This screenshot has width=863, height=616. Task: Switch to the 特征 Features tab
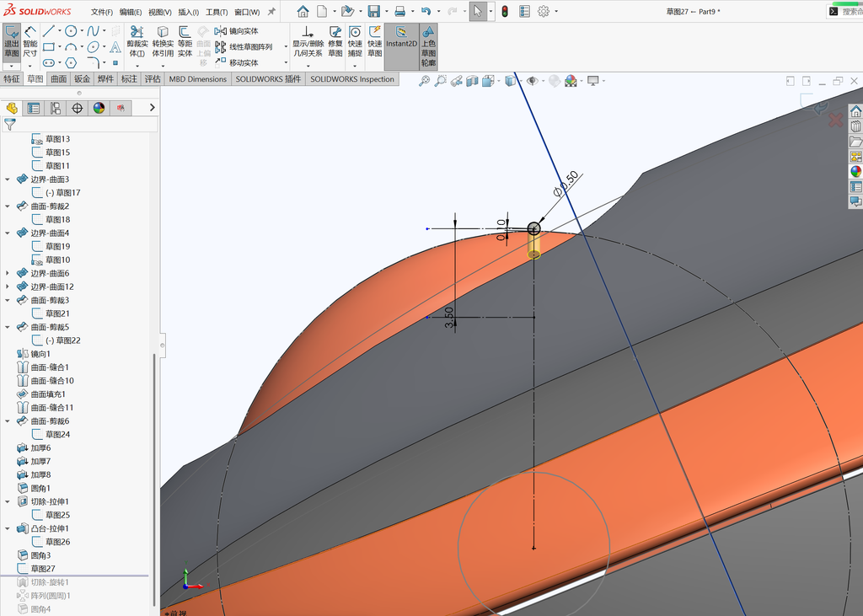coord(12,78)
